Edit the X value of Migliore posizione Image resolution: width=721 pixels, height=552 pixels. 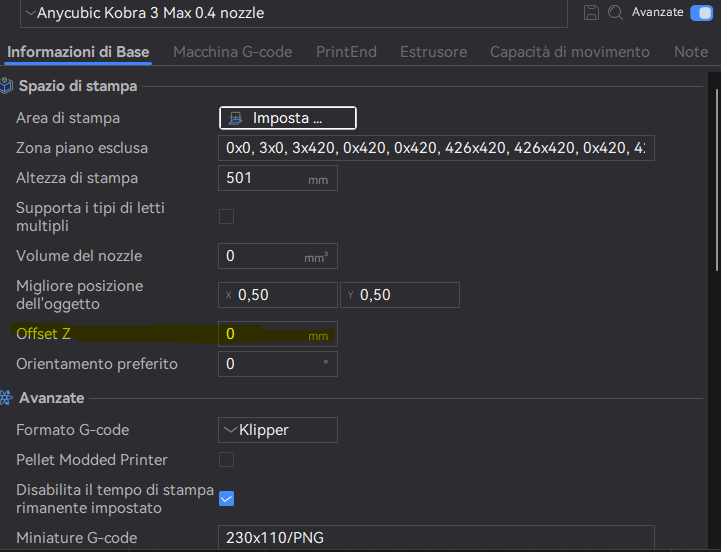tap(278, 295)
